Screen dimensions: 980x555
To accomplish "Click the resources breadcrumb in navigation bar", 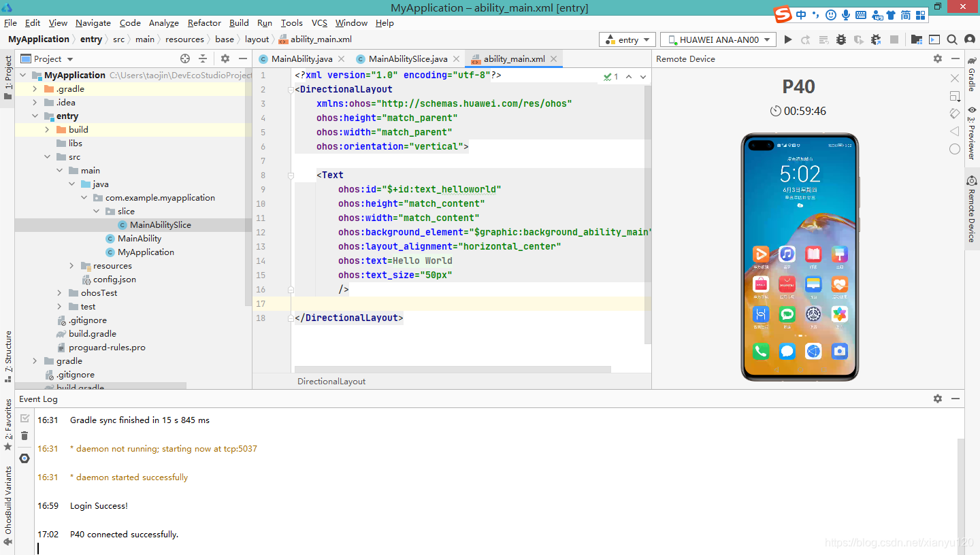I will click(x=184, y=39).
